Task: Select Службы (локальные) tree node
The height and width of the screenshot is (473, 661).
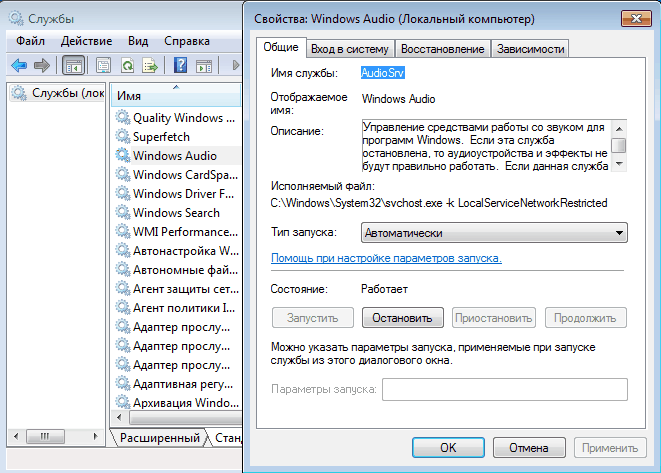Action: click(58, 93)
